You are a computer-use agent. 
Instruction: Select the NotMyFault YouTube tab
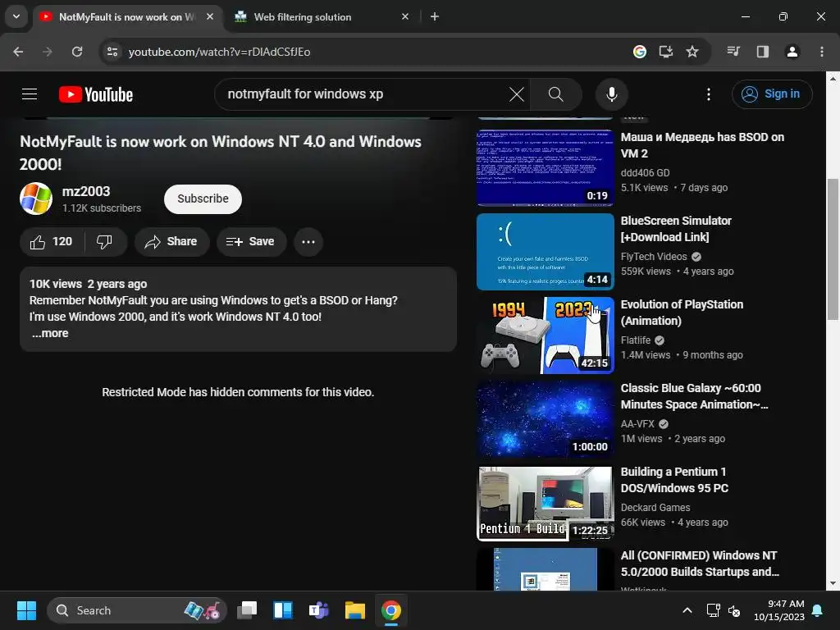point(127,16)
